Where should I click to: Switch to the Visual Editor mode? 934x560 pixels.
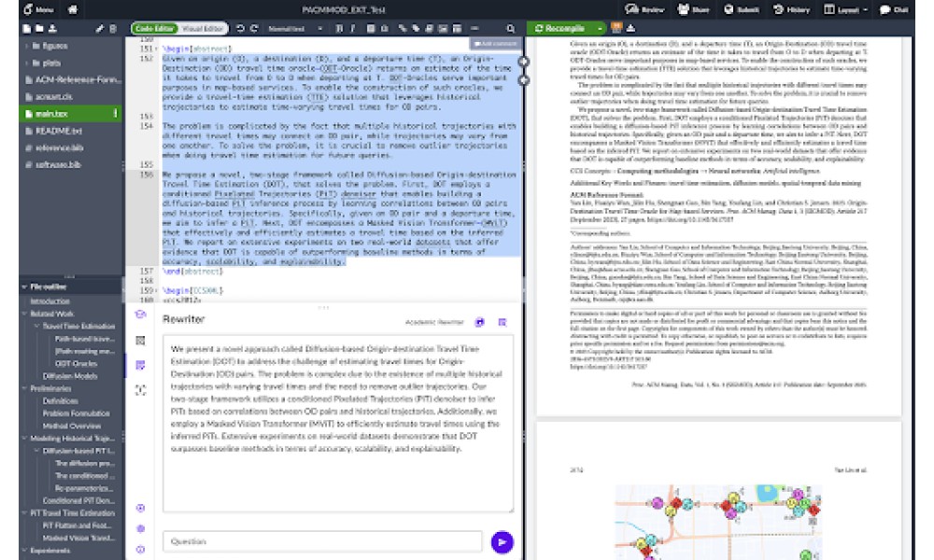(203, 28)
